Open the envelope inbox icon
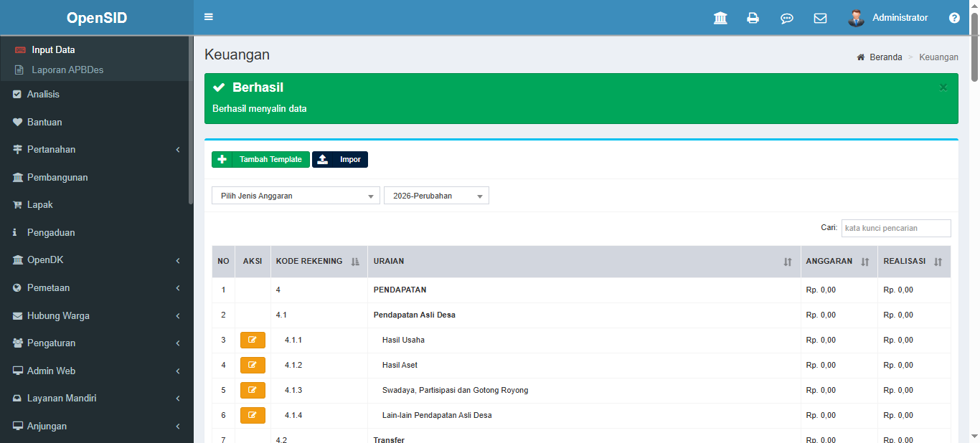This screenshot has height=443, width=980. [820, 18]
